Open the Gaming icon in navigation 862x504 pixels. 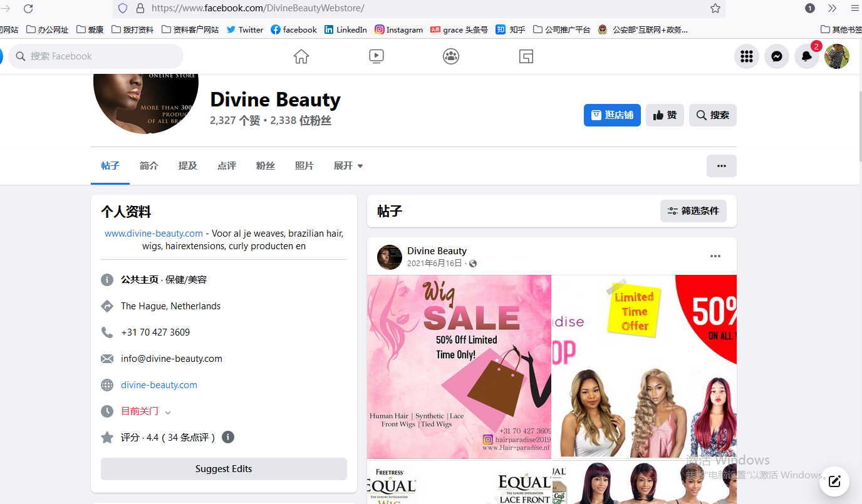point(526,56)
